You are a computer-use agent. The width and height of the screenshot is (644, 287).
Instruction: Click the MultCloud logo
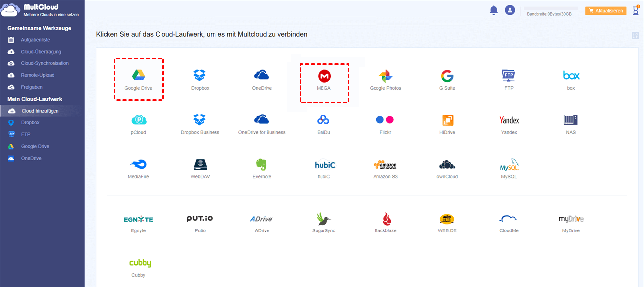41,10
